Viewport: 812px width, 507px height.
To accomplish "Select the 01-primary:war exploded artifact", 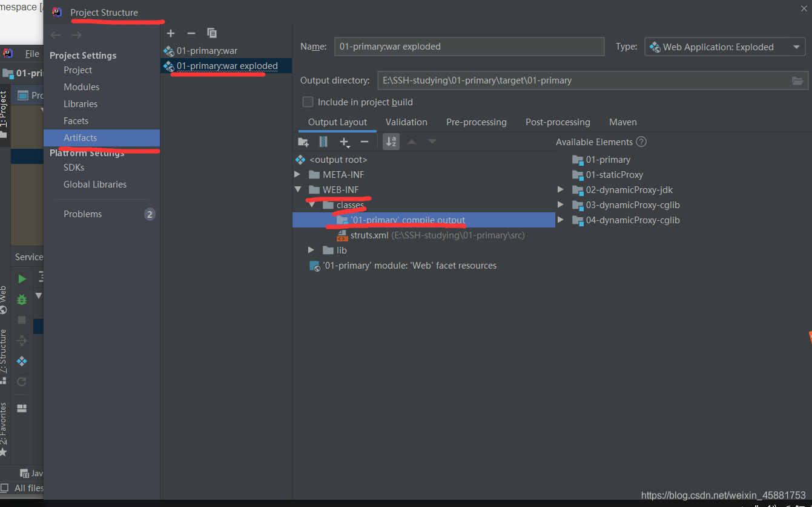I will [226, 66].
